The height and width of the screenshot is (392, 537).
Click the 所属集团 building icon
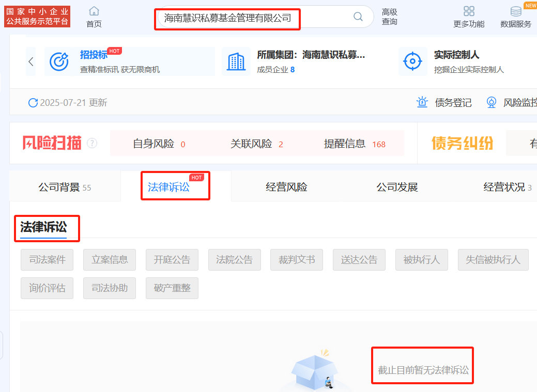[x=236, y=61]
